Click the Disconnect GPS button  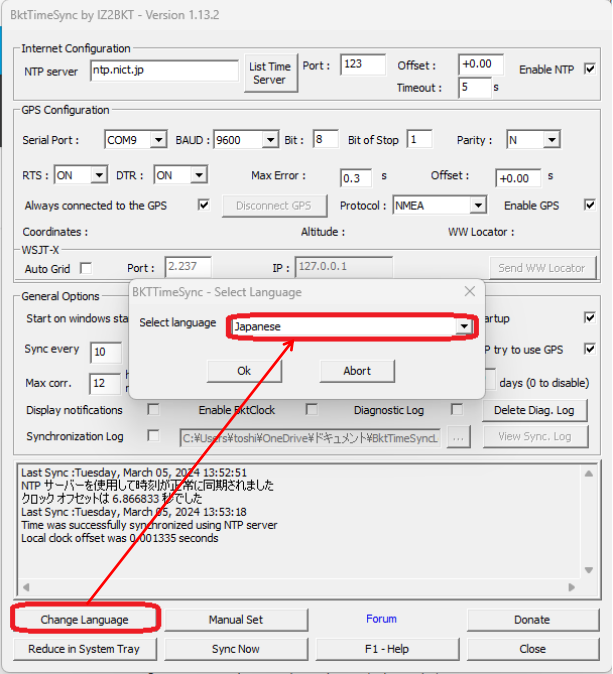click(274, 206)
